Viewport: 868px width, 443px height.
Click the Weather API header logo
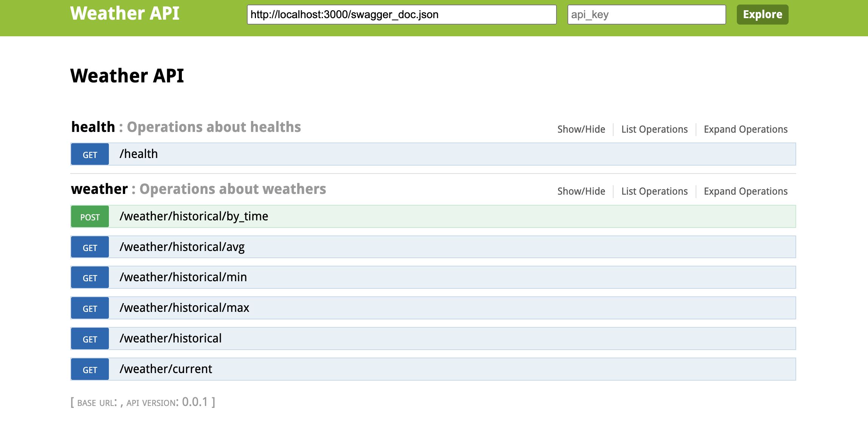pos(125,14)
